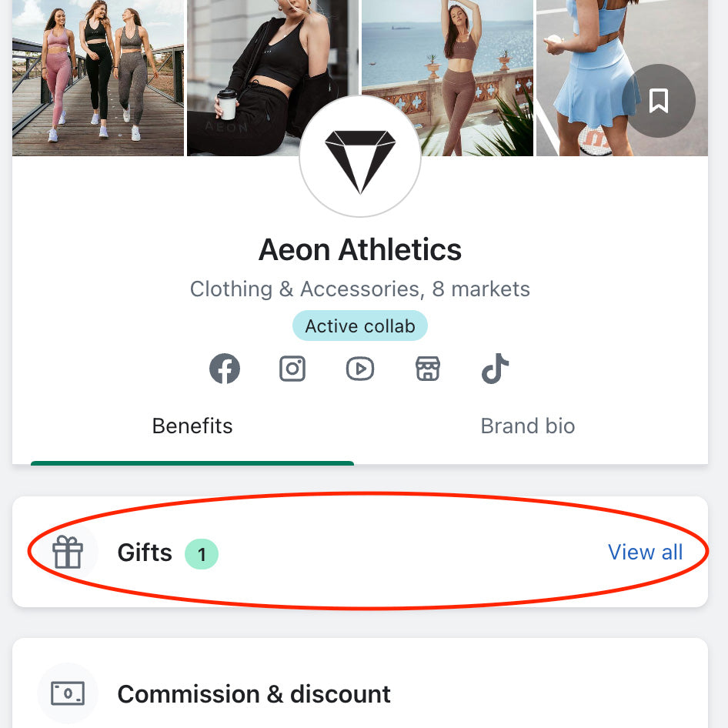Open the brand's storefront icon
The height and width of the screenshot is (728, 728).
click(428, 369)
